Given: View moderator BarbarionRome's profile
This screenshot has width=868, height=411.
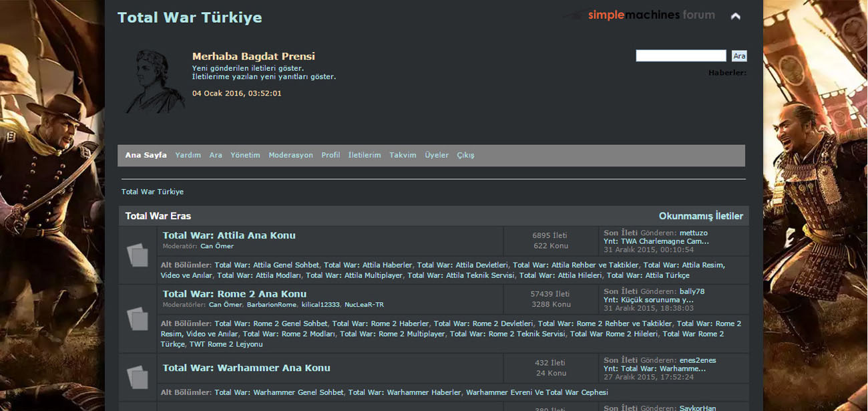Looking at the screenshot, I should [271, 305].
